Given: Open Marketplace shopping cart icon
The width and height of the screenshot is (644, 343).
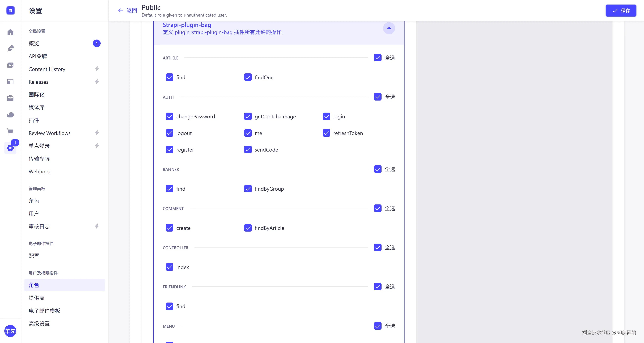Looking at the screenshot, I should (10, 131).
